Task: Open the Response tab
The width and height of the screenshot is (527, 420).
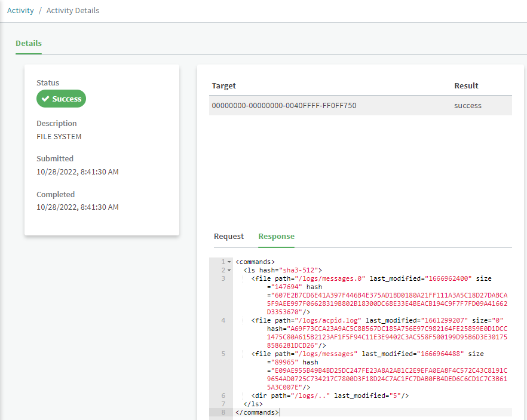Action: [276, 237]
